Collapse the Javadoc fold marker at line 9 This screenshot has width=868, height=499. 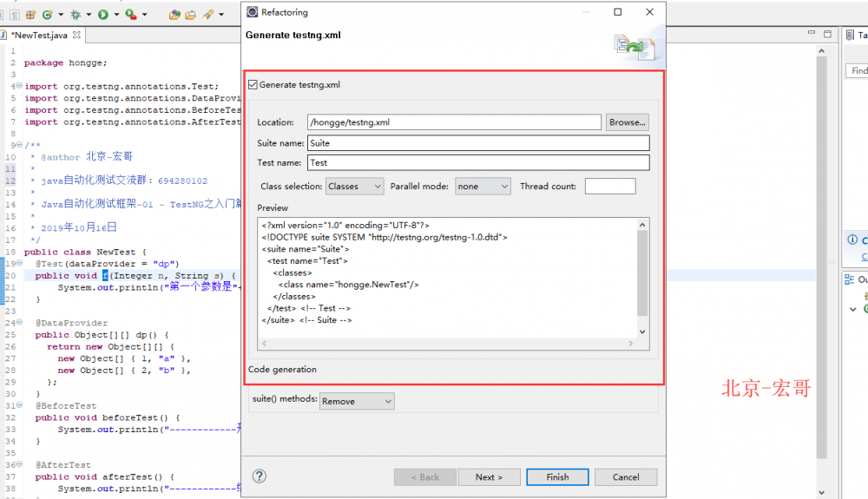pyautogui.click(x=19, y=145)
